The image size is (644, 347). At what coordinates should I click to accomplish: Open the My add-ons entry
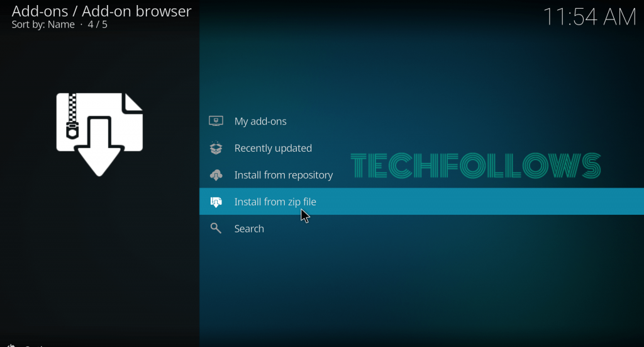coord(421,122)
